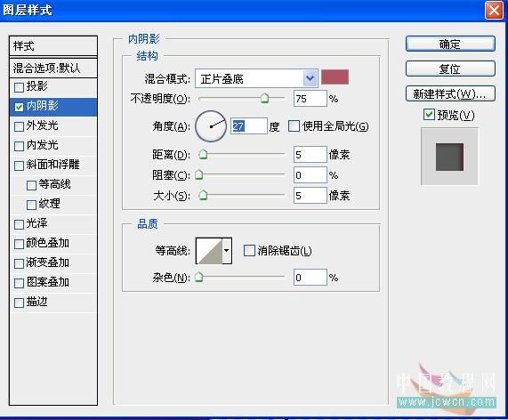
Task: Select the 光泽 satin label
Action: pos(37,223)
